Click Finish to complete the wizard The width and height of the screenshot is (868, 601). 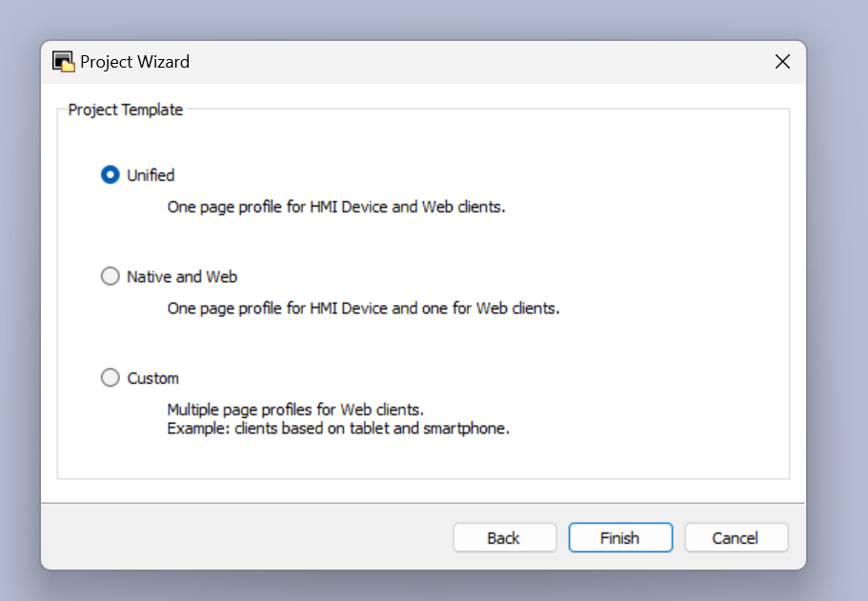[x=620, y=538]
